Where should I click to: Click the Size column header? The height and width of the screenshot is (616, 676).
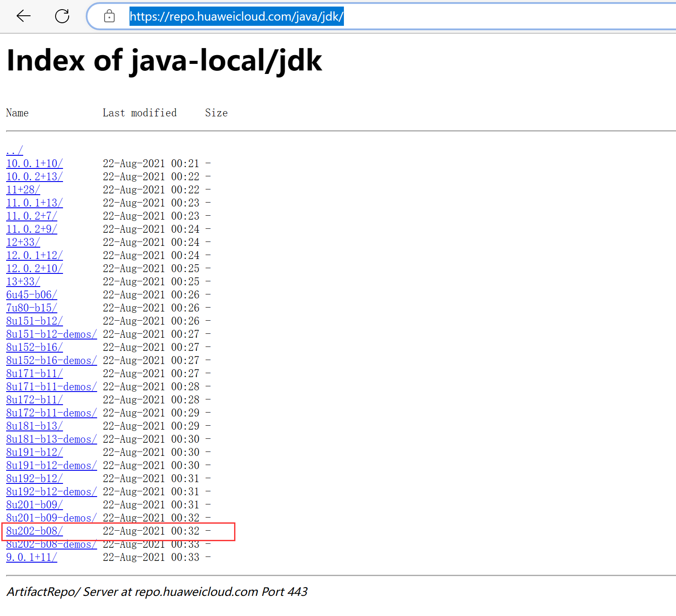[217, 113]
